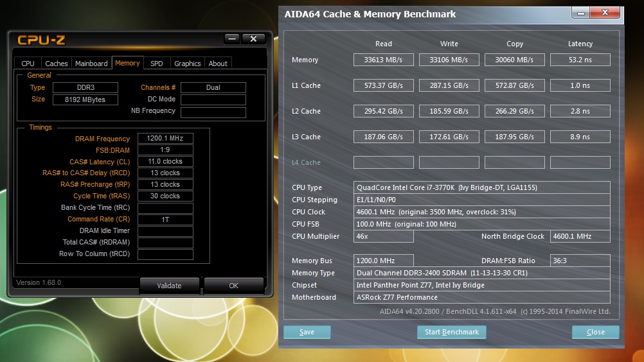644x362 pixels.
Task: Select the Memory tab in CPU-Z
Action: [x=127, y=63]
